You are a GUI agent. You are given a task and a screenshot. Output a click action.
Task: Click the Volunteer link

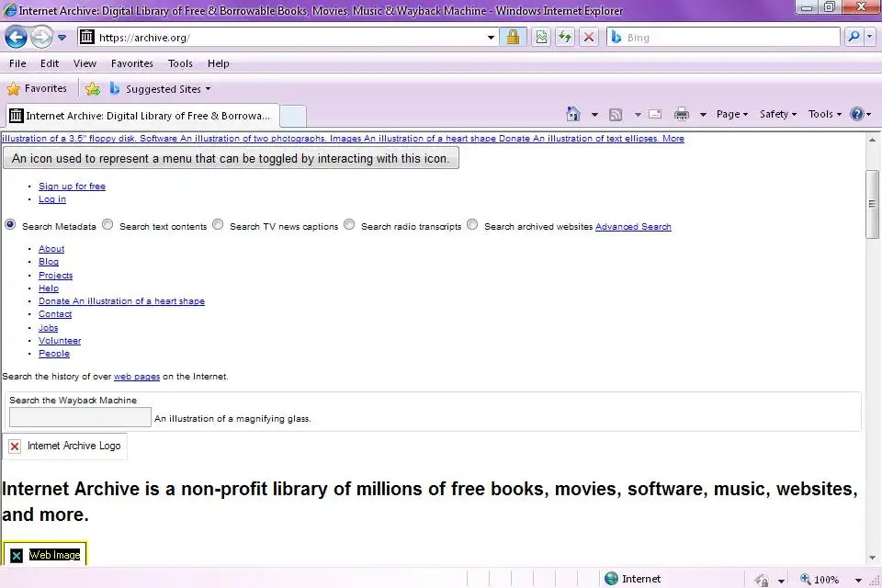click(60, 341)
